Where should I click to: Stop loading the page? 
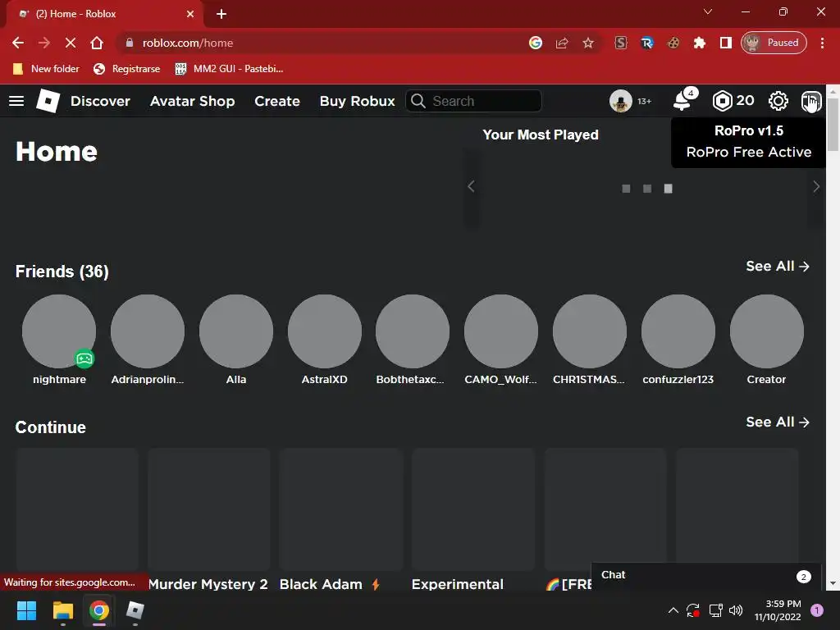click(71, 43)
